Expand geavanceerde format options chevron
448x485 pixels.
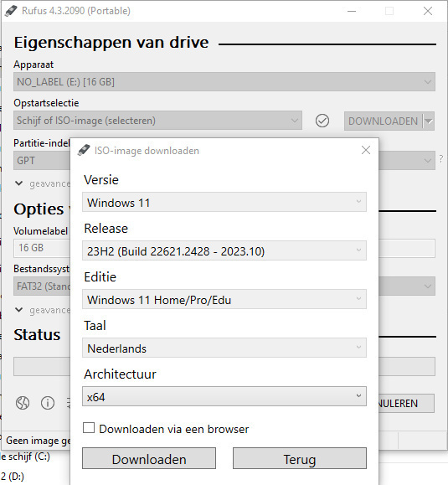click(19, 310)
